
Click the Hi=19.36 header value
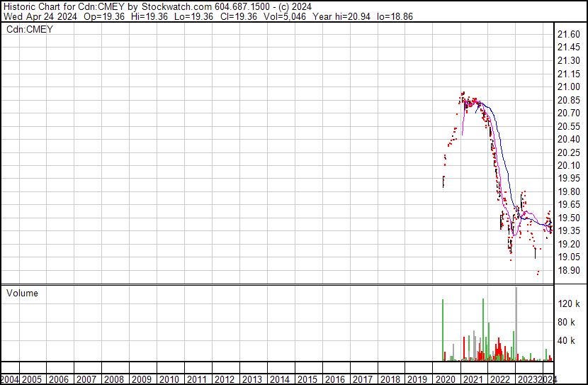coord(149,16)
